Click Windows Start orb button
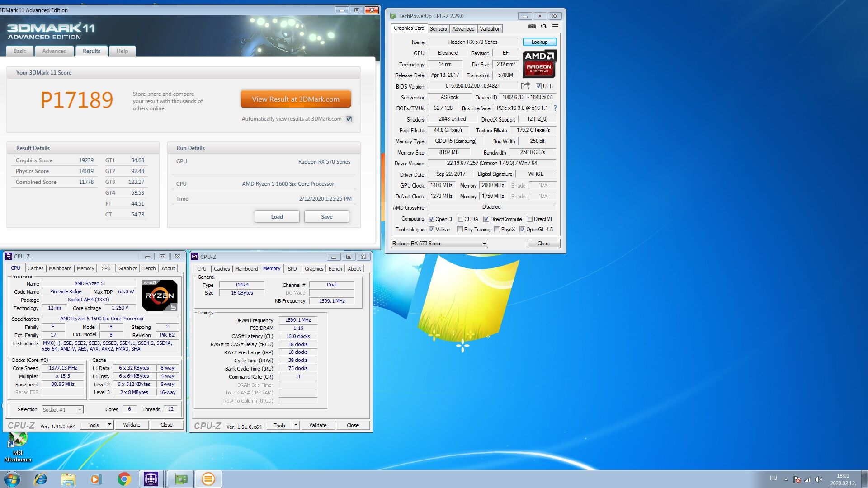 12,479
